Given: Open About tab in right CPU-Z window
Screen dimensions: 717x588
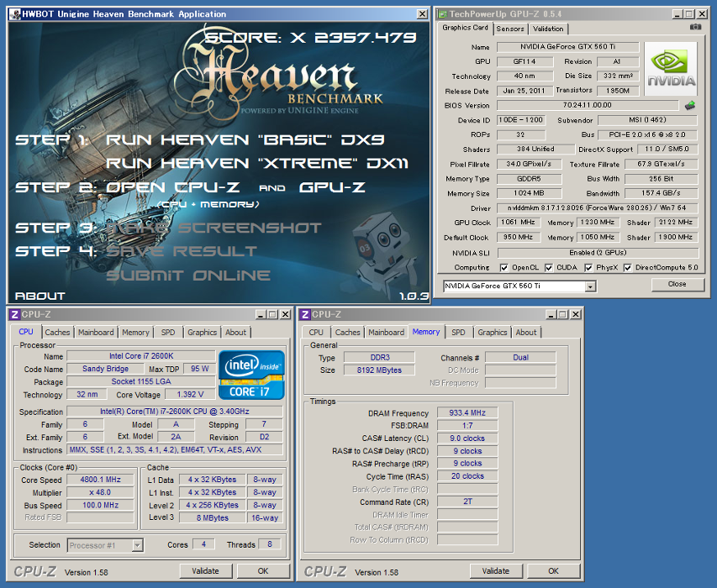Looking at the screenshot, I should [526, 333].
